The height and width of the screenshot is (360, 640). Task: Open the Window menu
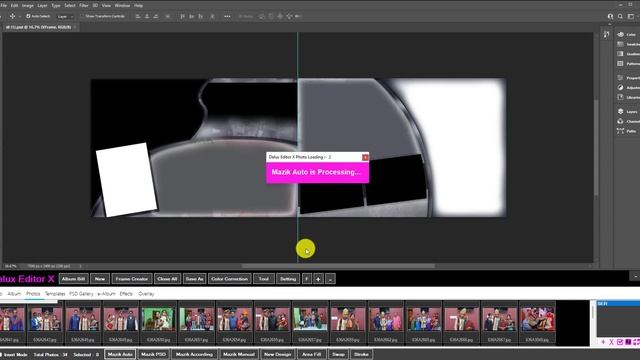point(122,6)
